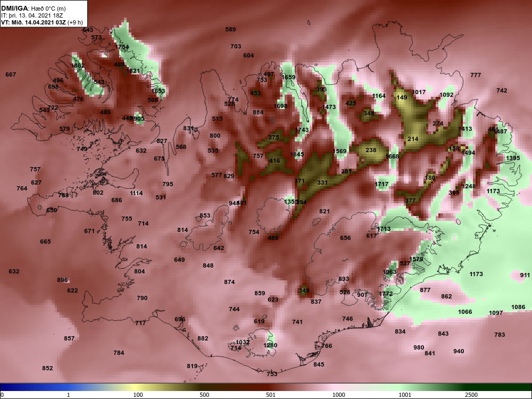Click the map value 1092
Image resolution: width=532 pixels, height=399 pixels.
tap(446, 95)
